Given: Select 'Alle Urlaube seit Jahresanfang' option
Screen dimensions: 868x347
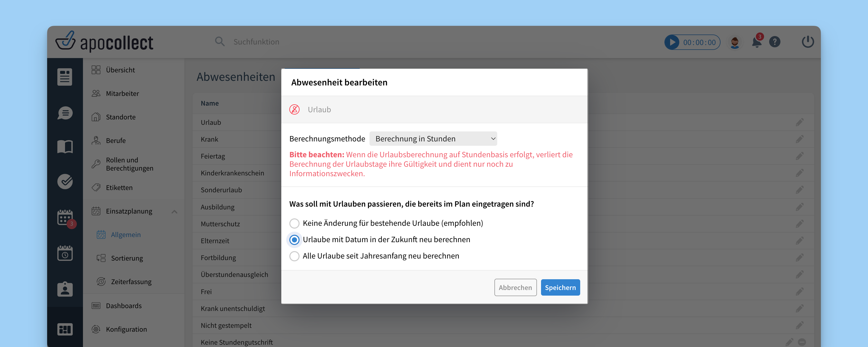Looking at the screenshot, I should tap(294, 256).
